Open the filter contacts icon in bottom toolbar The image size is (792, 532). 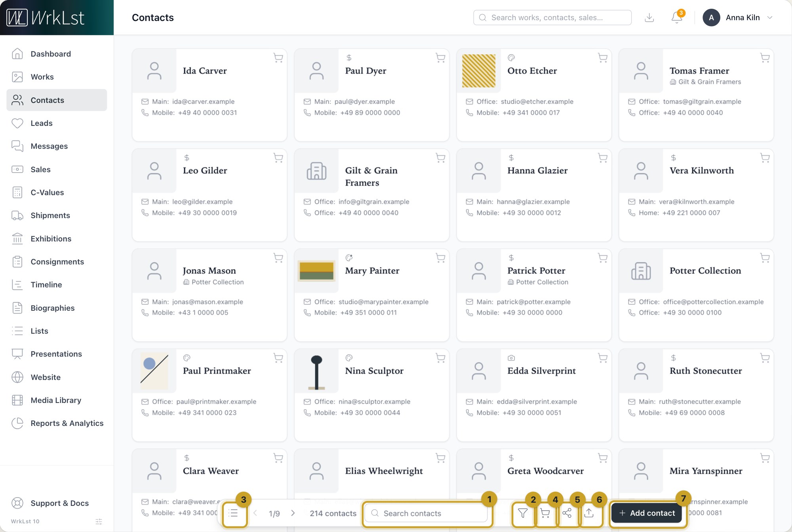point(523,513)
